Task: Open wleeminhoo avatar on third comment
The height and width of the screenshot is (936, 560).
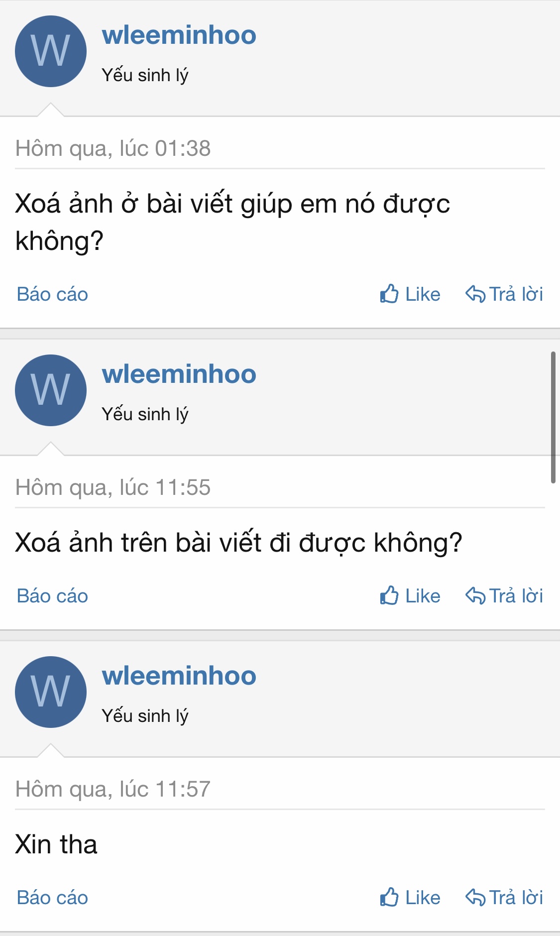Action: tap(51, 692)
